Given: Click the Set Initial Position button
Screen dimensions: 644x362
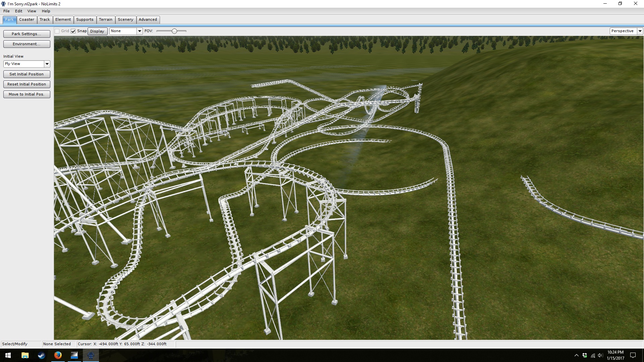Looking at the screenshot, I should click(26, 74).
